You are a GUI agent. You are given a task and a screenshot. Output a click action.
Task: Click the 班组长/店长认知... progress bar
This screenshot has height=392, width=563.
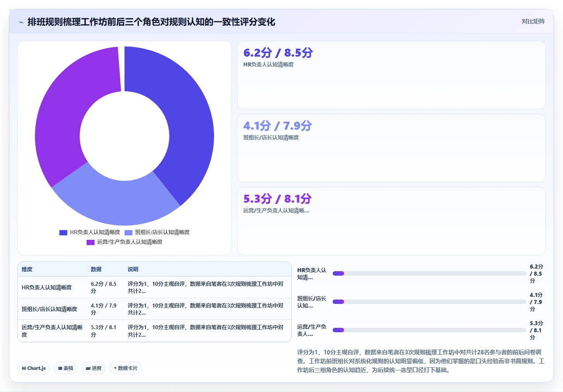(429, 302)
